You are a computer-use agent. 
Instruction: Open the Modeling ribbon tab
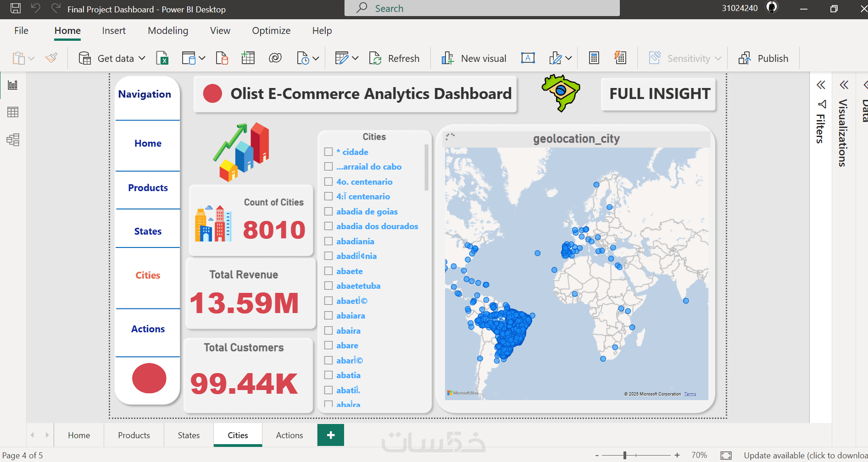click(x=168, y=31)
